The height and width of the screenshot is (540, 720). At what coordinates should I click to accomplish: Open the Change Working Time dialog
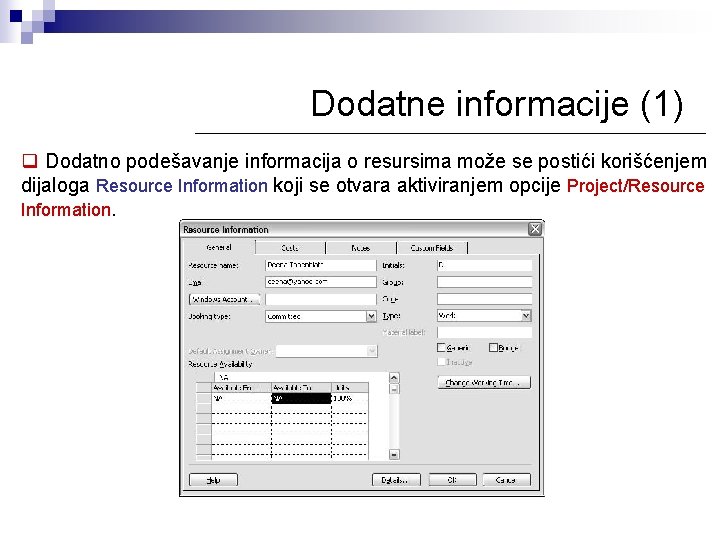click(x=484, y=382)
